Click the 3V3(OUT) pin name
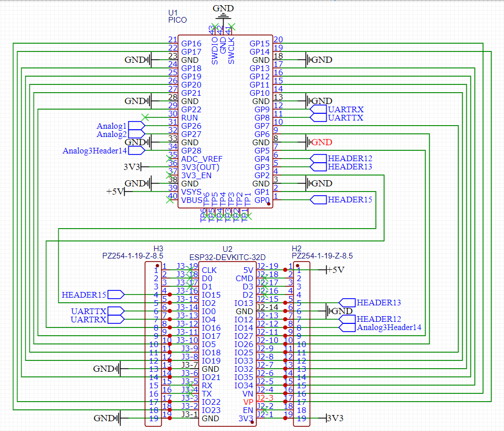 pos(200,167)
